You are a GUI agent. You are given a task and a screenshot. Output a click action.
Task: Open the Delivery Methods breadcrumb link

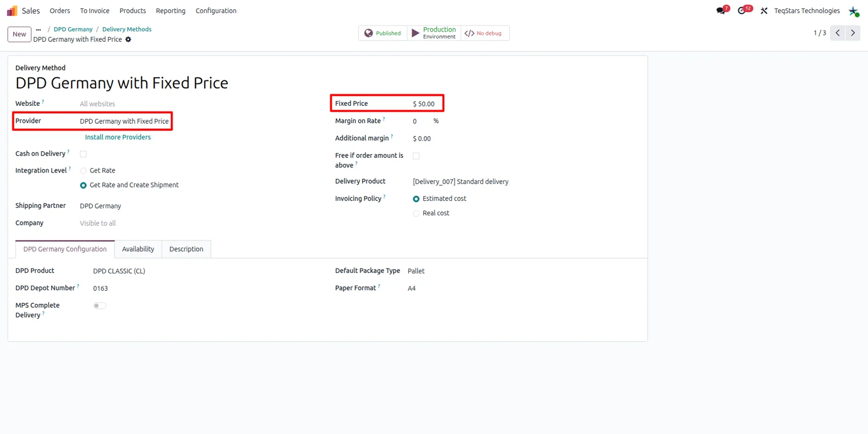pyautogui.click(x=127, y=29)
